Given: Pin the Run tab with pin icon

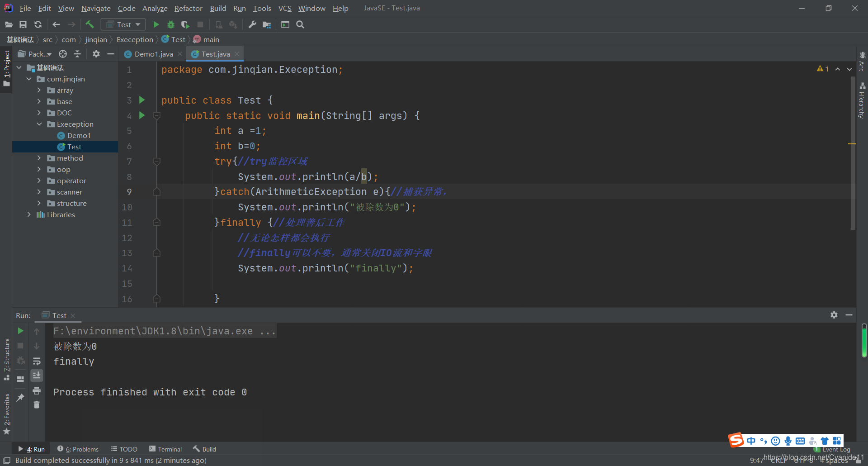Looking at the screenshot, I should click(x=20, y=397).
